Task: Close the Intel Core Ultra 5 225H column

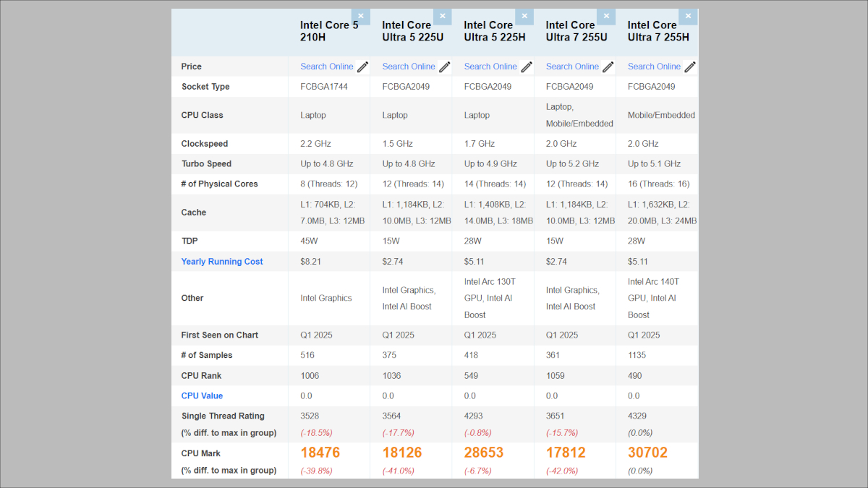Action: tap(524, 17)
